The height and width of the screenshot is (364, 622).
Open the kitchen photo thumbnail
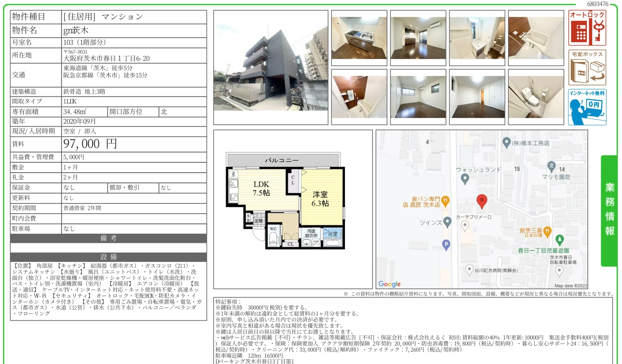359,38
